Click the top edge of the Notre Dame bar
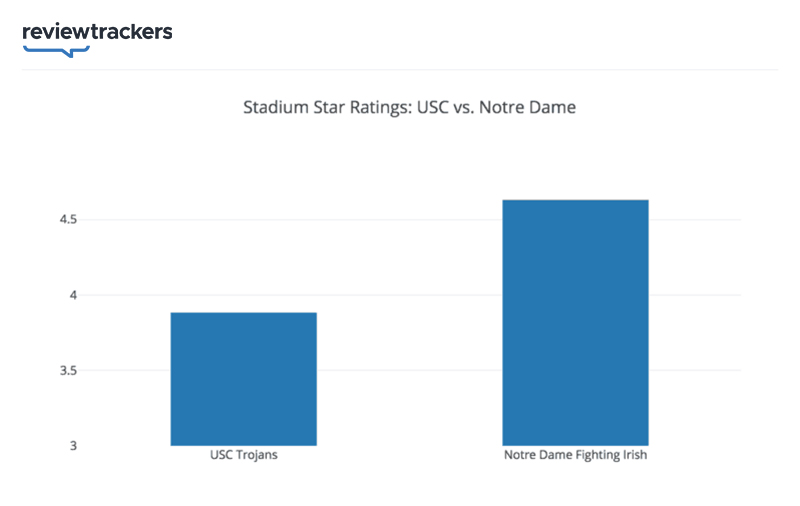This screenshot has width=800, height=506. pyautogui.click(x=575, y=200)
